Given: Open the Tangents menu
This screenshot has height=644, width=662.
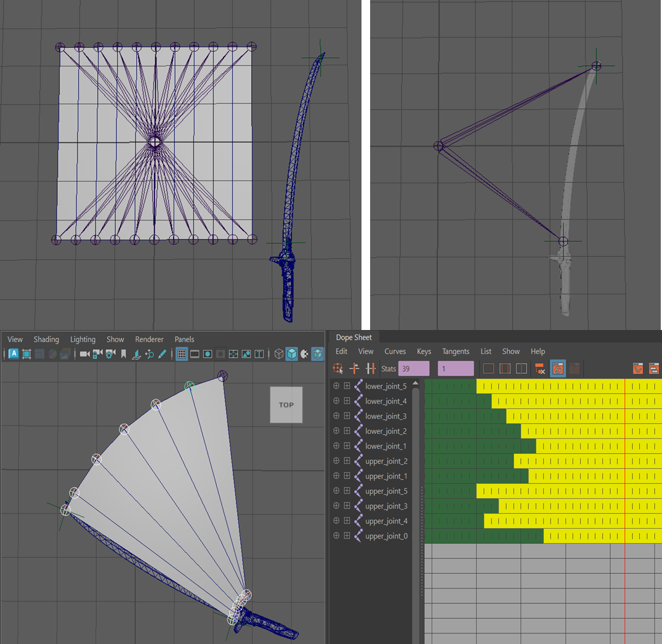Looking at the screenshot, I should tap(455, 352).
